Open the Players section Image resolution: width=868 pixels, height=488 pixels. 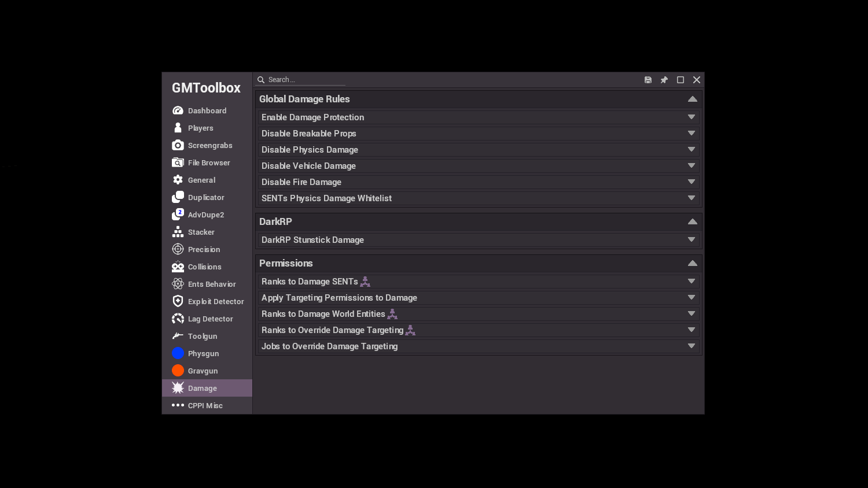point(207,128)
